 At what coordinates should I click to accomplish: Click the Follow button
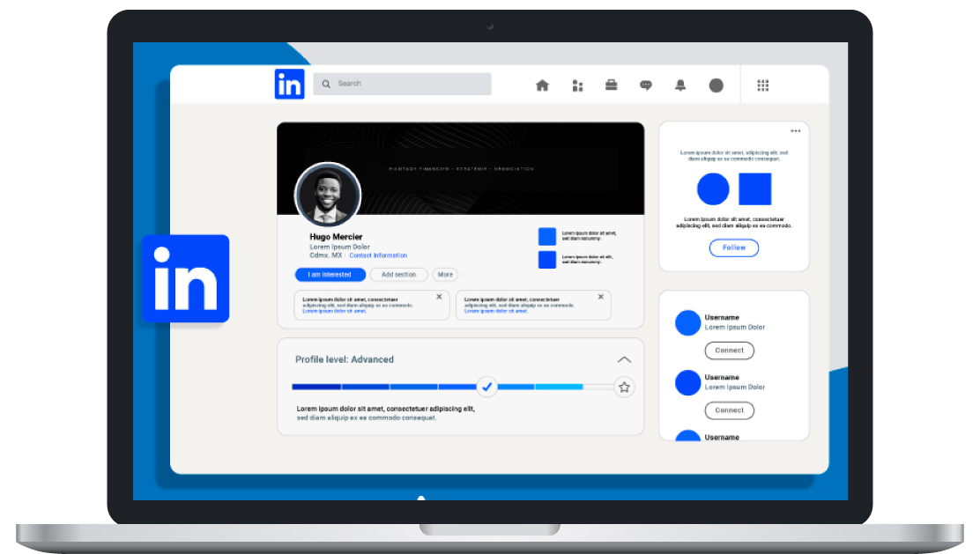click(x=734, y=248)
